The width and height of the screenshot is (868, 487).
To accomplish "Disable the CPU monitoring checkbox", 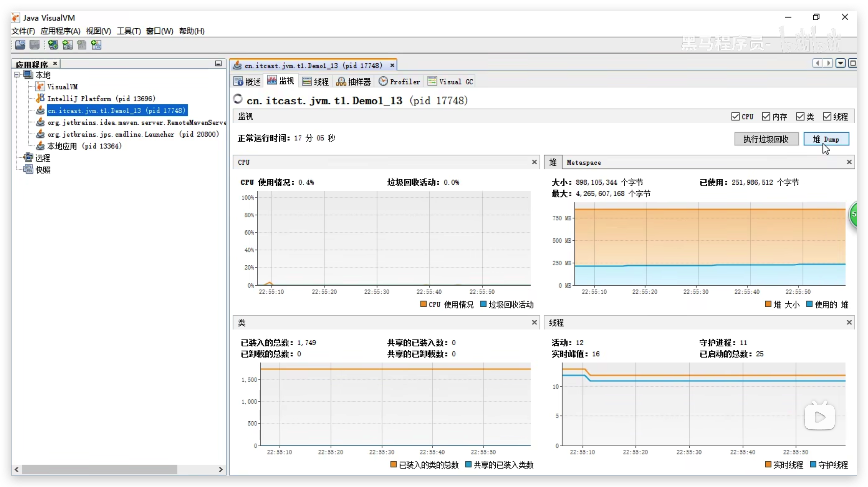I will [735, 116].
